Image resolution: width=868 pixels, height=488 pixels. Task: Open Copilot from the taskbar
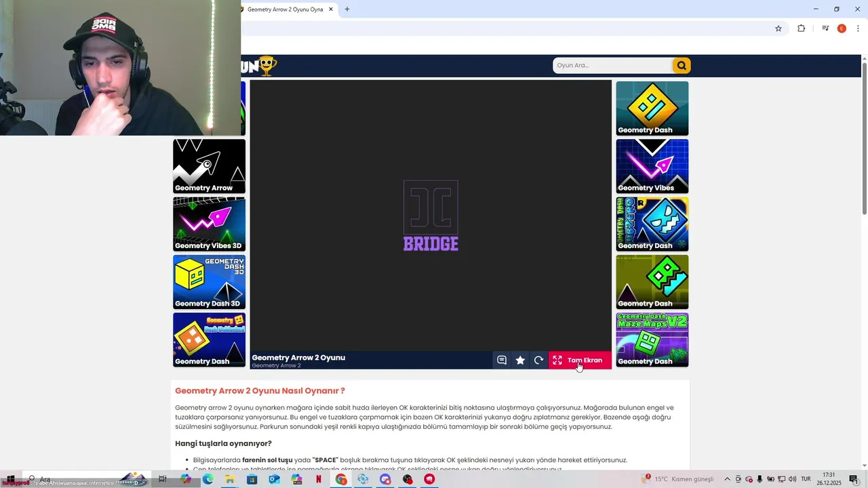coord(186,479)
